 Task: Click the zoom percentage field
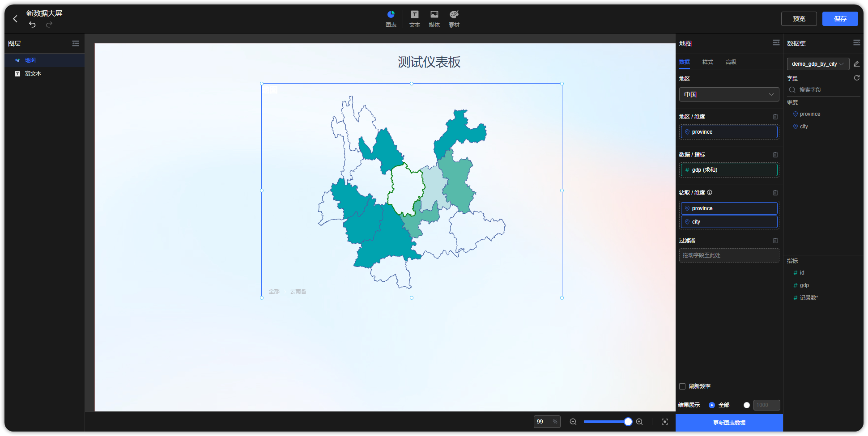547,422
